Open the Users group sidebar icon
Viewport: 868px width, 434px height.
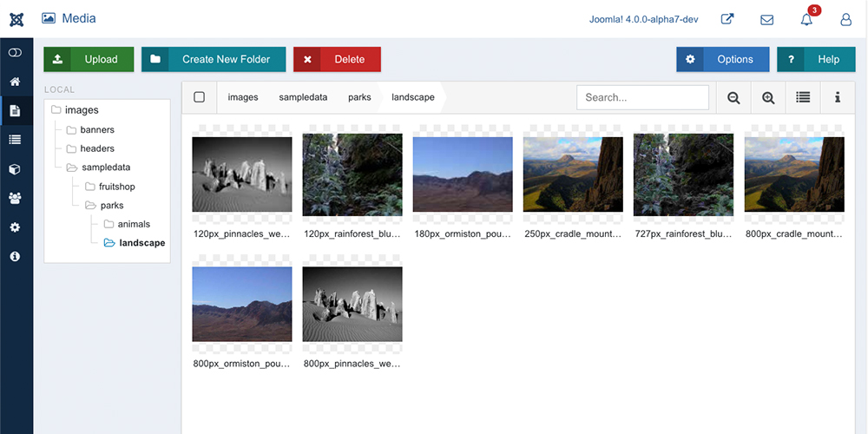15,198
